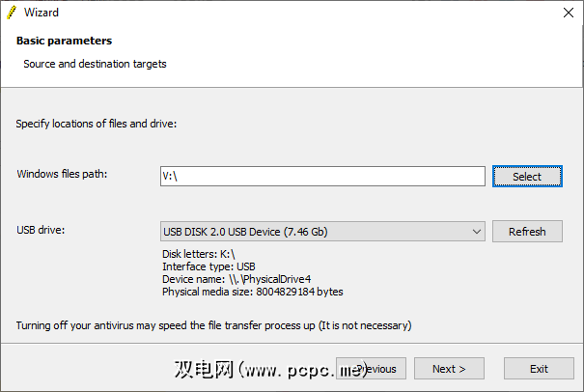Click the Interface type USB info line
The width and height of the screenshot is (584, 392).
[x=208, y=266]
